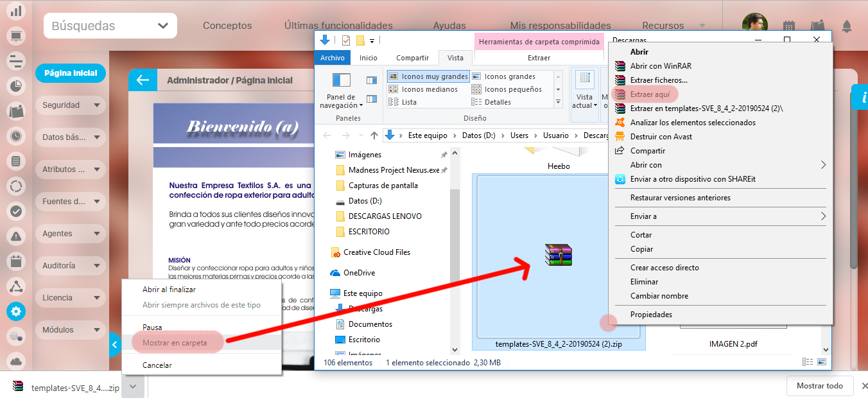Click the Mostrar todo button

click(819, 386)
